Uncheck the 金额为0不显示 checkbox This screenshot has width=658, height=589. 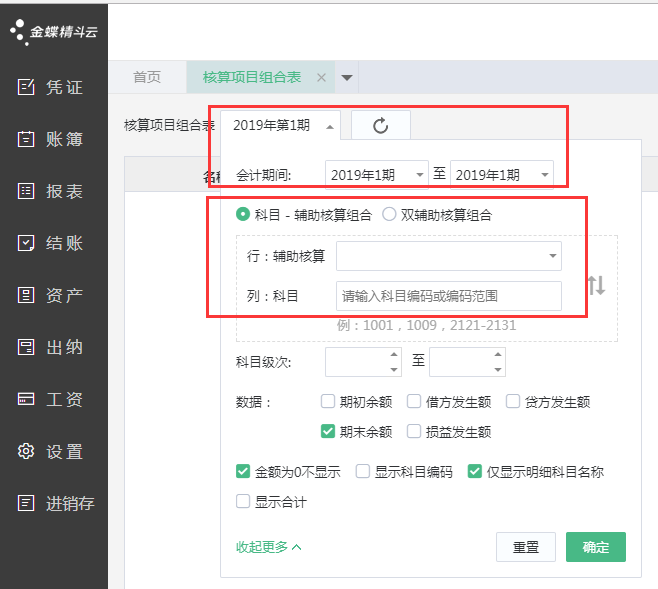pyautogui.click(x=243, y=472)
